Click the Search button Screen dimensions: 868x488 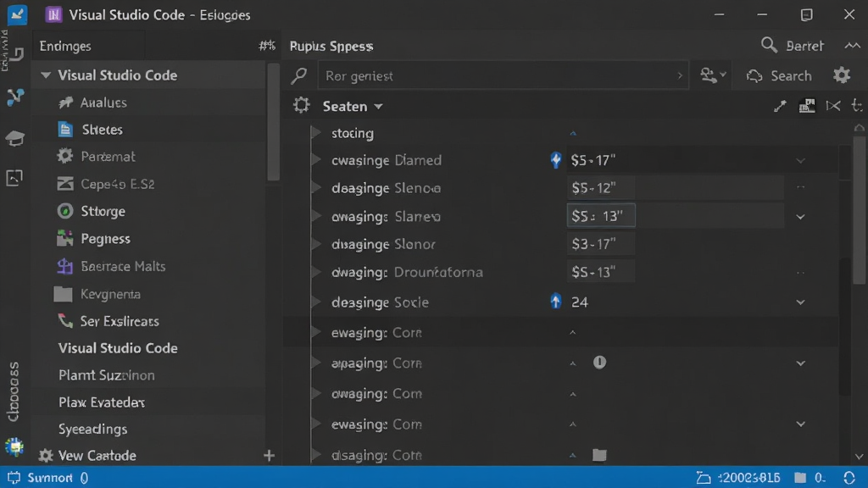pyautogui.click(x=779, y=75)
